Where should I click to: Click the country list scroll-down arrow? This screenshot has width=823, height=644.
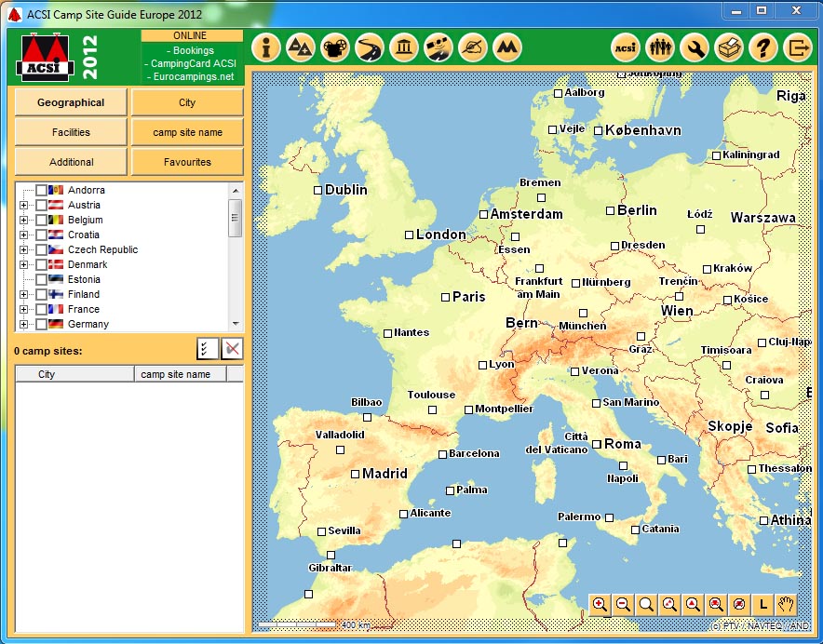(x=236, y=324)
